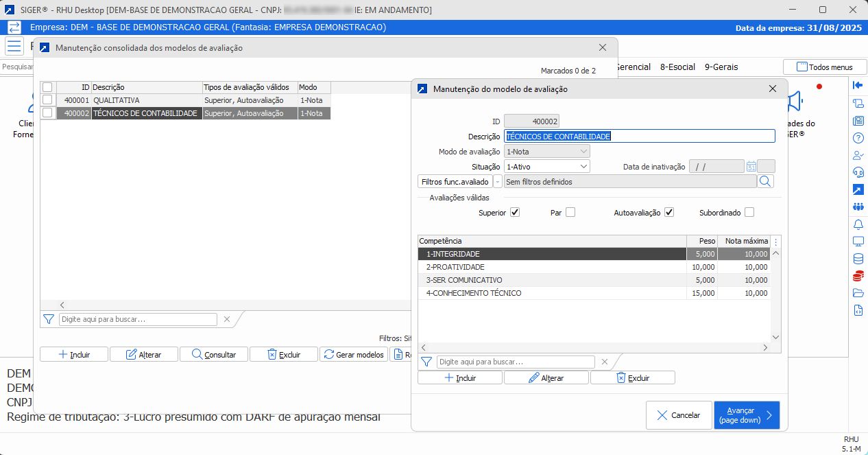Screen dimensions: 868x455
Task: Open calendar picker for Data de inativação
Action: [x=751, y=166]
